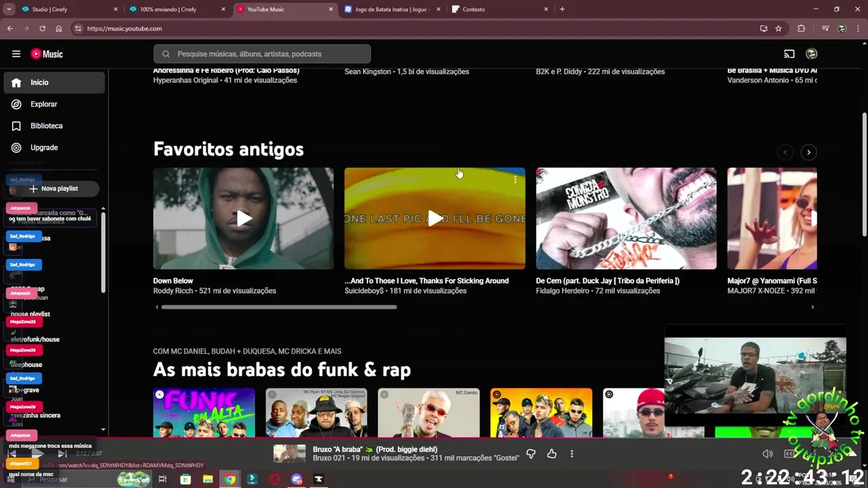Go back in browser
Image resolution: width=868 pixels, height=488 pixels.
9,28
